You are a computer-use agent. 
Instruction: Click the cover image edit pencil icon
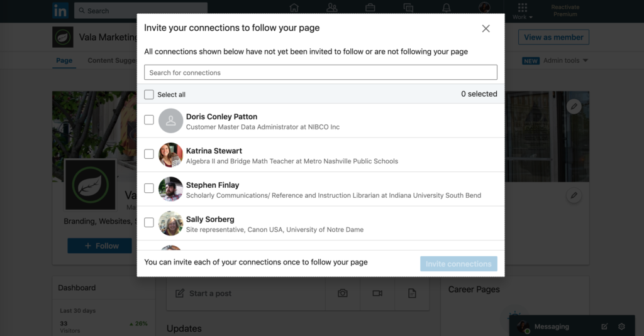pos(574,107)
